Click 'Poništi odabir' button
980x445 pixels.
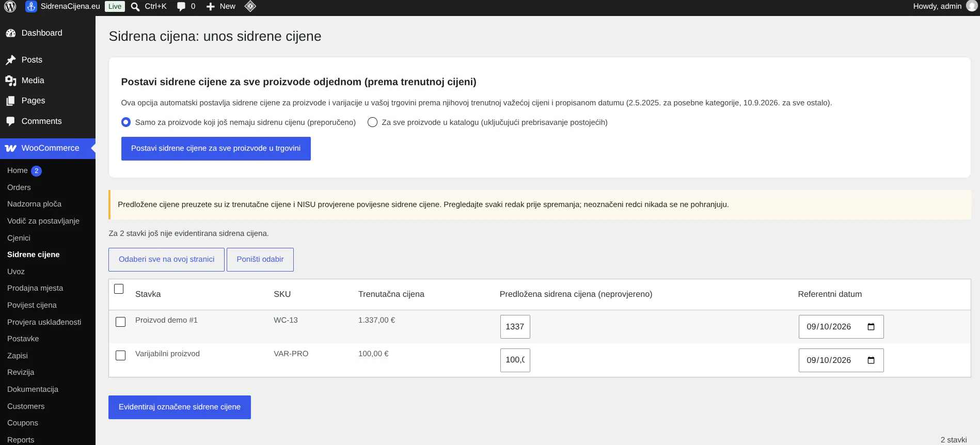coord(260,260)
